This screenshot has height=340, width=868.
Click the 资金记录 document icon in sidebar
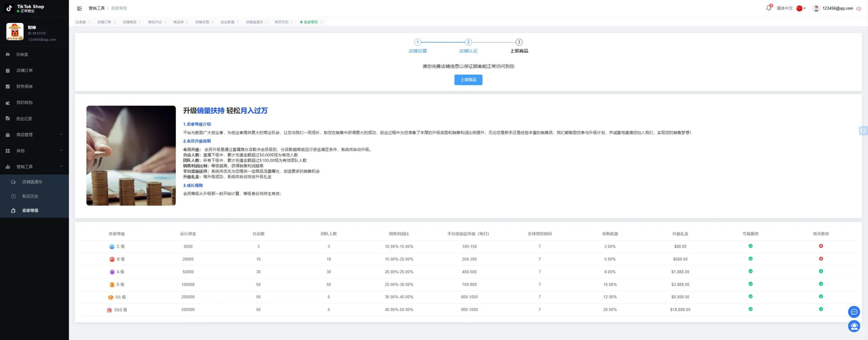(8, 119)
